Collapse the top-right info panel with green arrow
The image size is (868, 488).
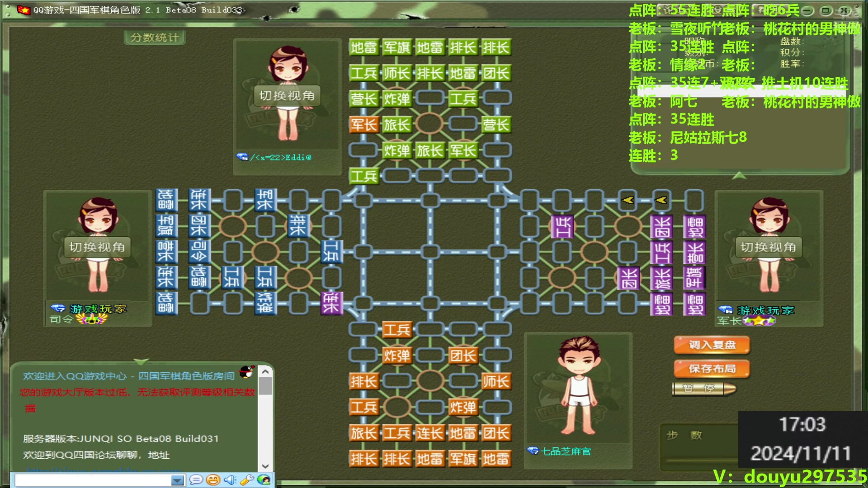[739, 175]
